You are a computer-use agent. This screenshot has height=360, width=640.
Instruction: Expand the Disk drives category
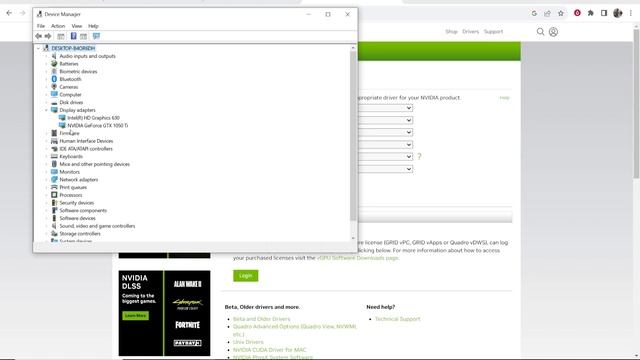(47, 102)
